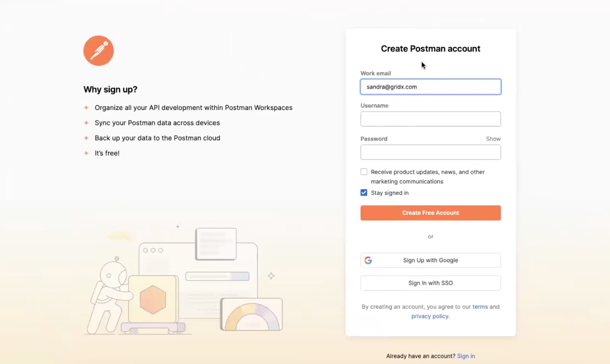Go to Sign in link
610x364 pixels.
click(466, 356)
